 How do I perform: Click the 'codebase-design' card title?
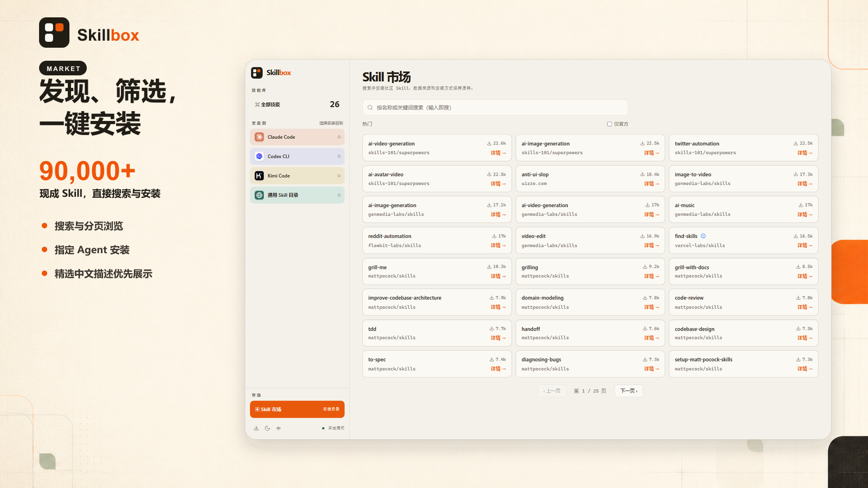click(x=694, y=329)
